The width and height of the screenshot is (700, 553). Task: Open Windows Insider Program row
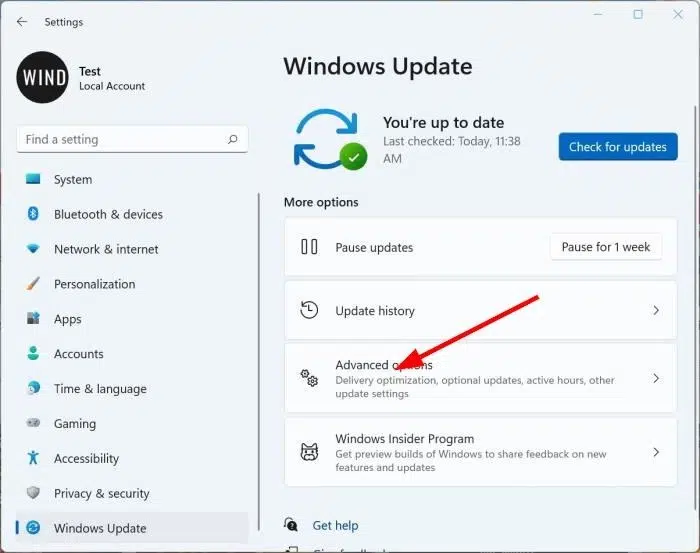480,452
